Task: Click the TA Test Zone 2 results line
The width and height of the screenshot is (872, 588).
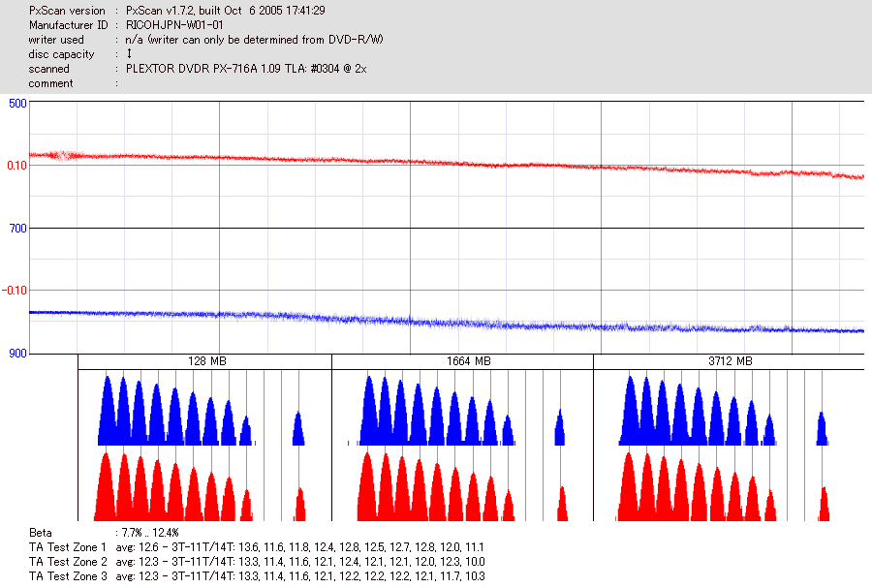Action: pos(257,562)
